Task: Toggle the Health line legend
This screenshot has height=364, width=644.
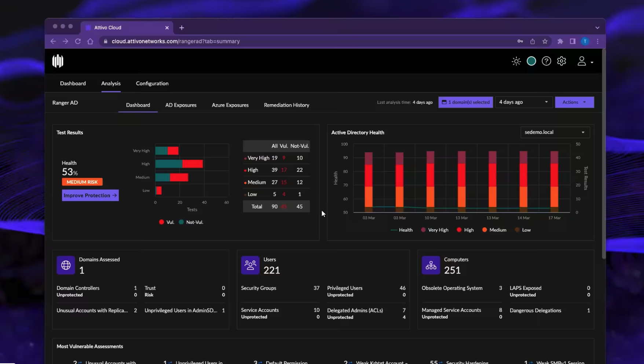Action: [402, 230]
